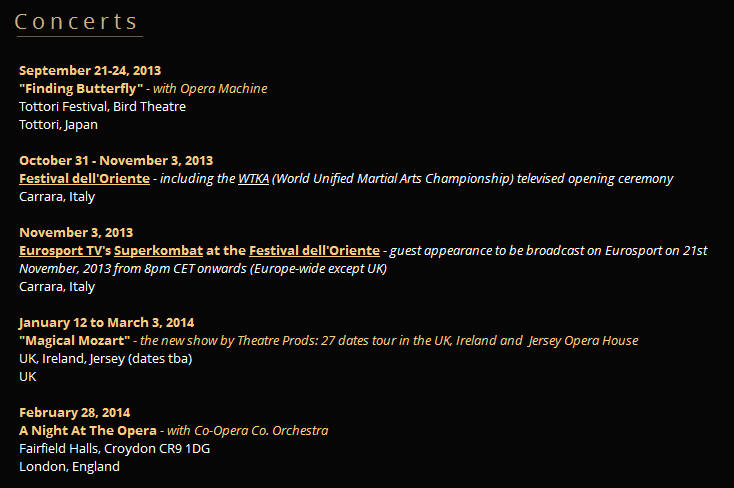This screenshot has width=734, height=488.
Task: Click the WTKA hyperlink
Action: 253,178
